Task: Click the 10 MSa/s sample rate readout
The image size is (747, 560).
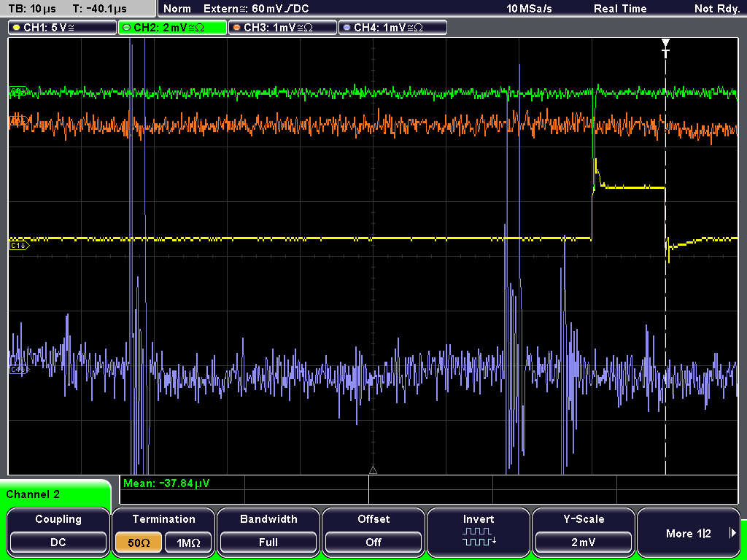Action: click(529, 9)
